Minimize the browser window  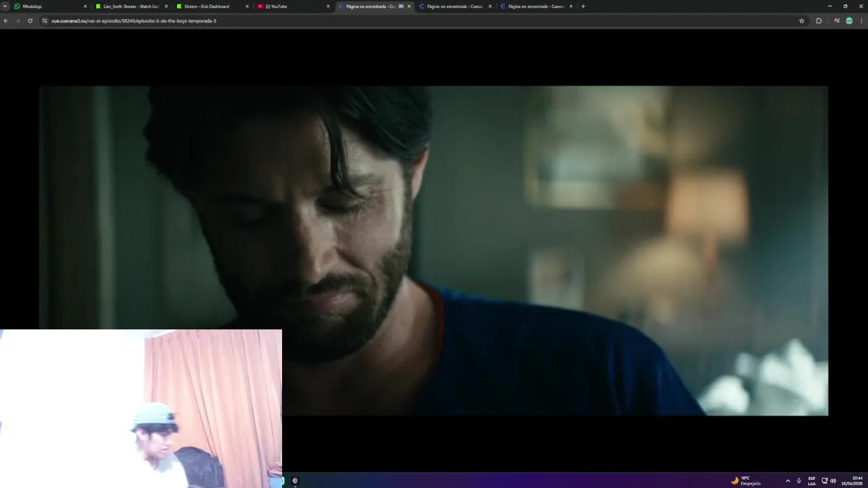pos(829,6)
